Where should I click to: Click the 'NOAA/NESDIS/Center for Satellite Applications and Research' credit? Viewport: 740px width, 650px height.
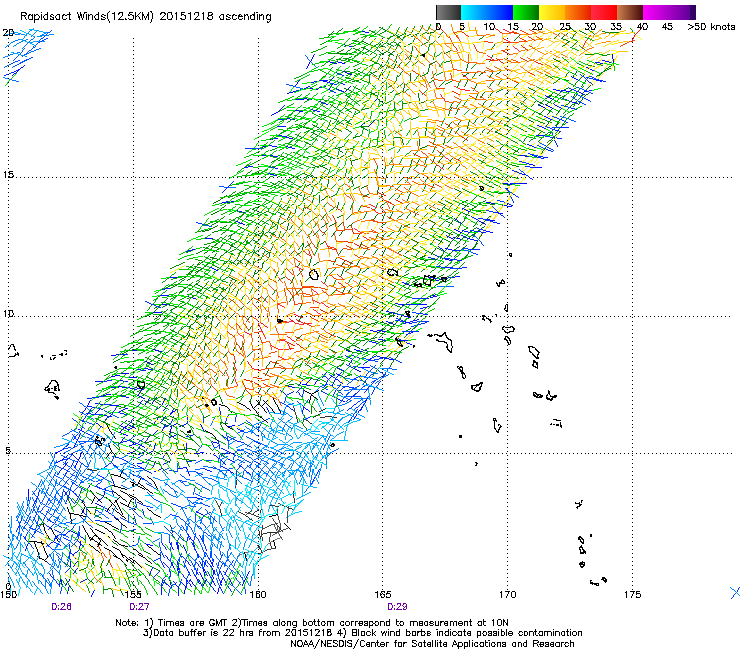432,644
